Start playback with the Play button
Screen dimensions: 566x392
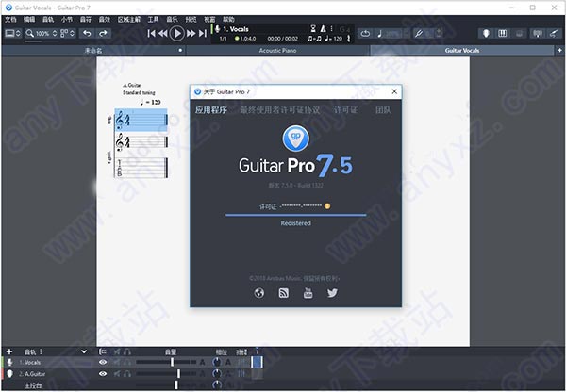(x=177, y=34)
